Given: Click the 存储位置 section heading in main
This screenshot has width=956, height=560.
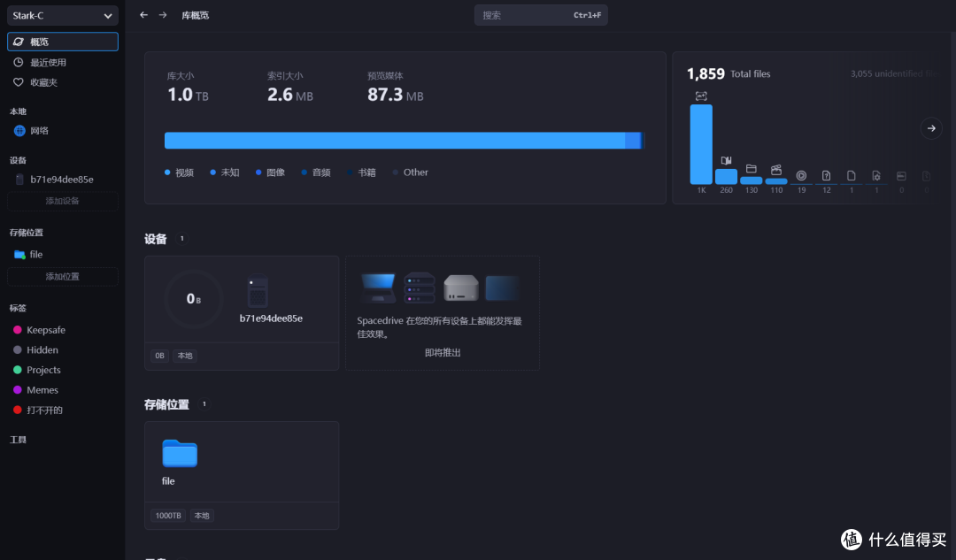Looking at the screenshot, I should [166, 404].
